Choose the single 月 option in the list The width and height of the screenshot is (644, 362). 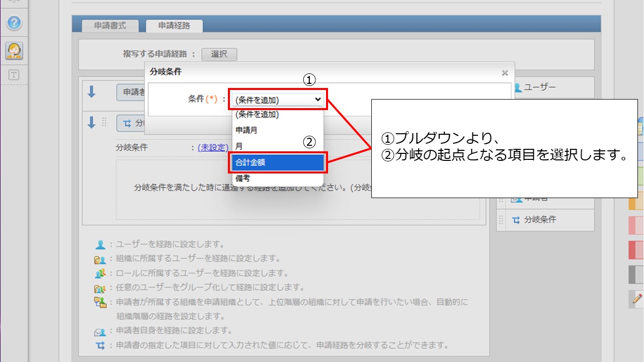click(278, 146)
